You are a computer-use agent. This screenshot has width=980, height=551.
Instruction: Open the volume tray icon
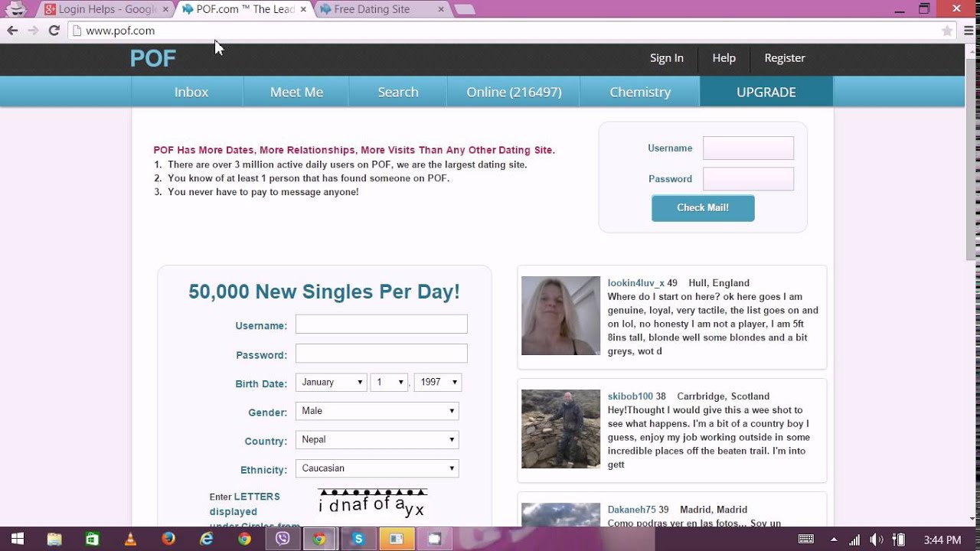click(877, 540)
